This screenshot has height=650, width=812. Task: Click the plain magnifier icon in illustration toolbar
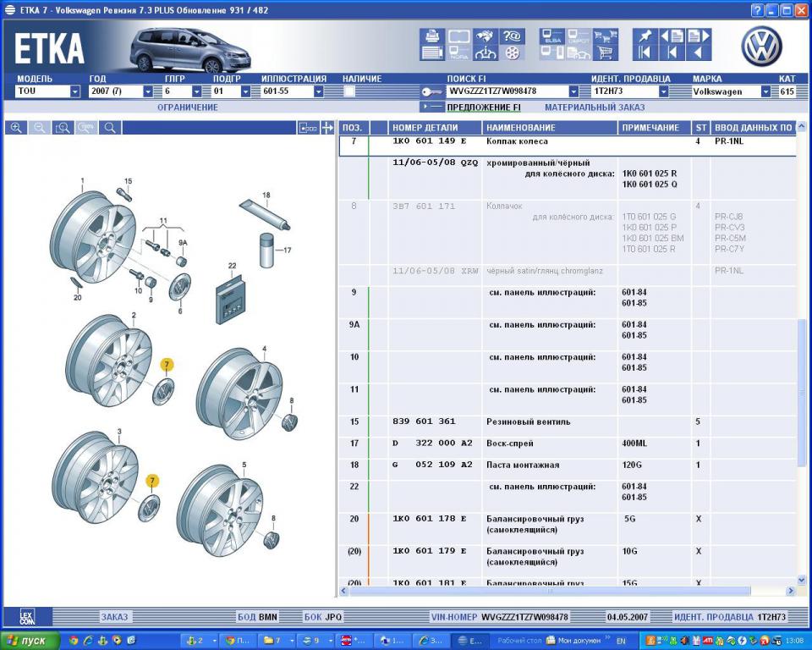[x=110, y=128]
